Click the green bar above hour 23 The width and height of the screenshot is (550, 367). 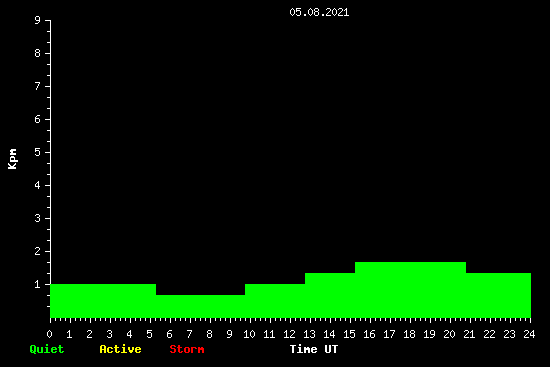click(498, 295)
